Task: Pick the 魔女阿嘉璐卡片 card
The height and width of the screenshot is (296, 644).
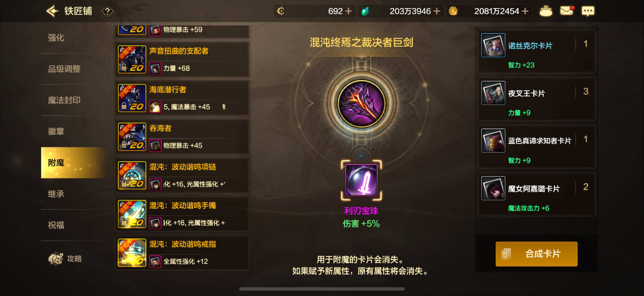Action: point(536,195)
